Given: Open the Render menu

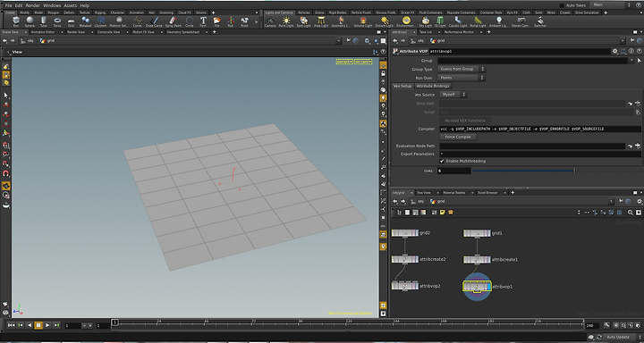Looking at the screenshot, I should coord(33,5).
